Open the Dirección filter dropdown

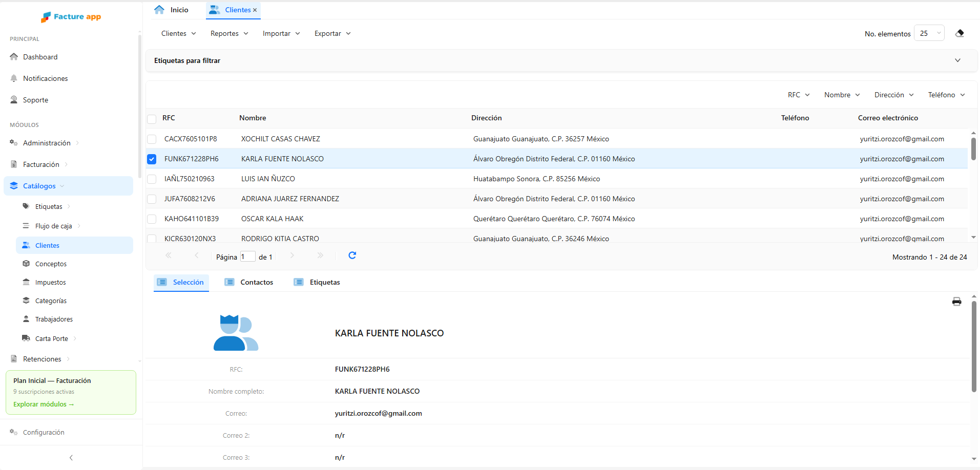click(894, 95)
